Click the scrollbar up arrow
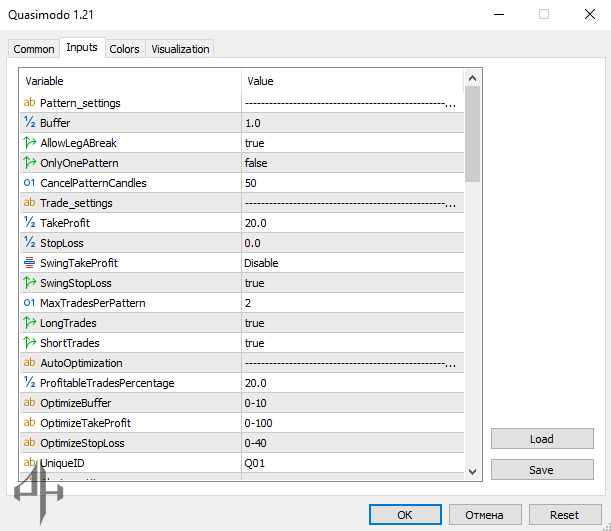The height and width of the screenshot is (531, 611). point(472,78)
